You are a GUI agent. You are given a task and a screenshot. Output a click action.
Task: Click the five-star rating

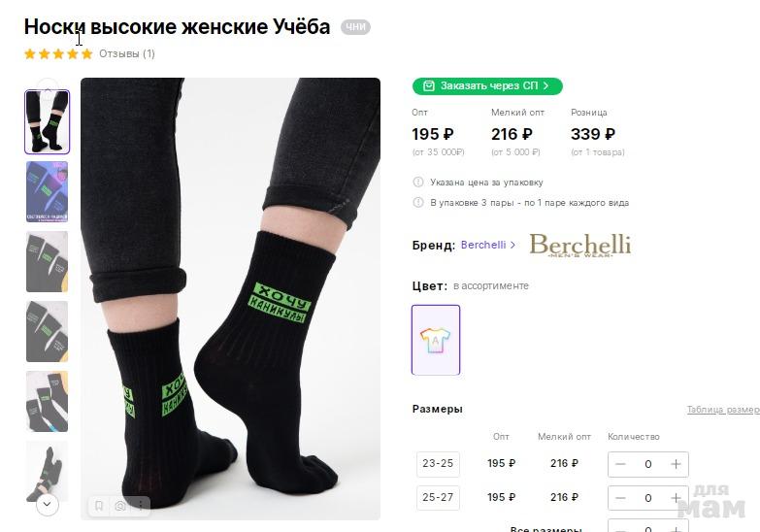click(x=58, y=54)
